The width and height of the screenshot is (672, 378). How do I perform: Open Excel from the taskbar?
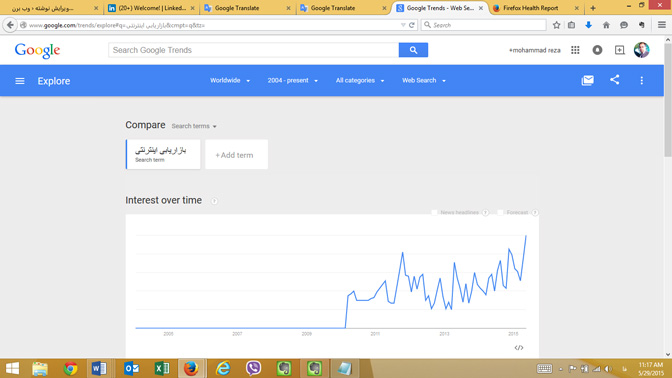click(162, 369)
